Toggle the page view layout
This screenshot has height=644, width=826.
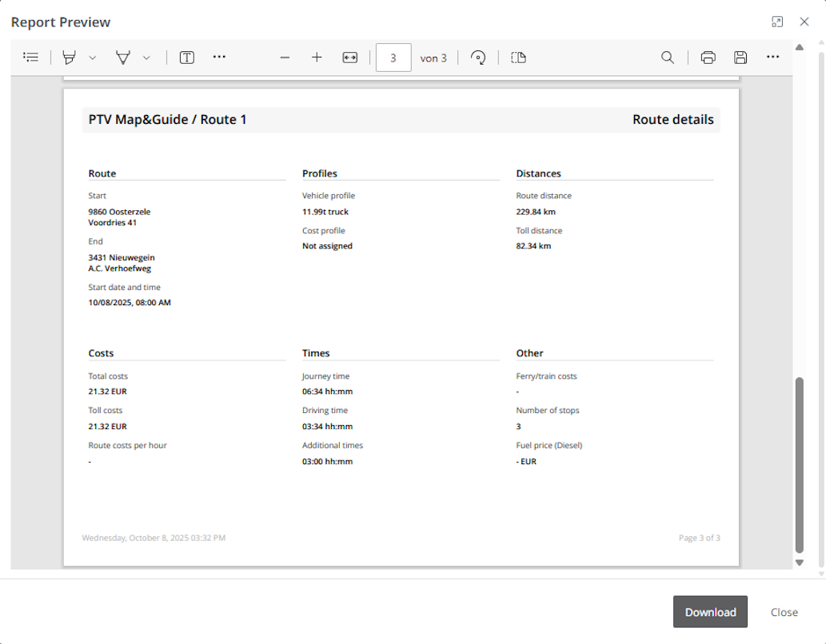pos(518,58)
